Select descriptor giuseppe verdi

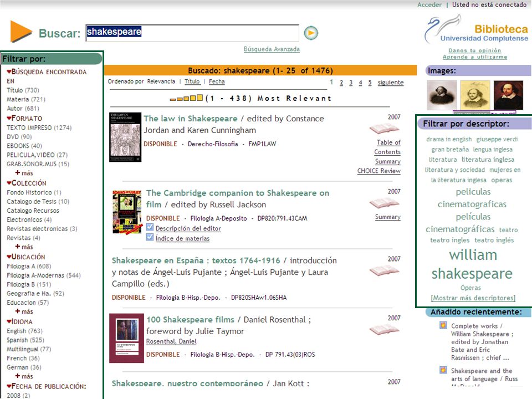pos(497,139)
